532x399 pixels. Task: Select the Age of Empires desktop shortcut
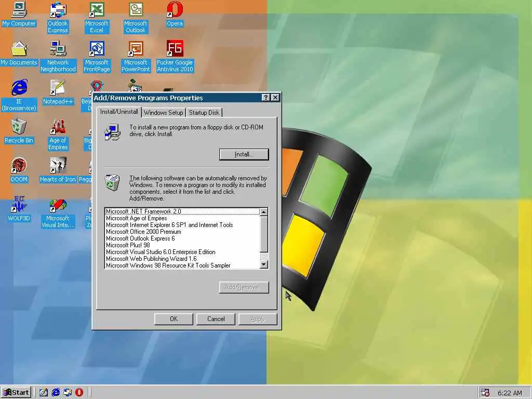(58, 135)
